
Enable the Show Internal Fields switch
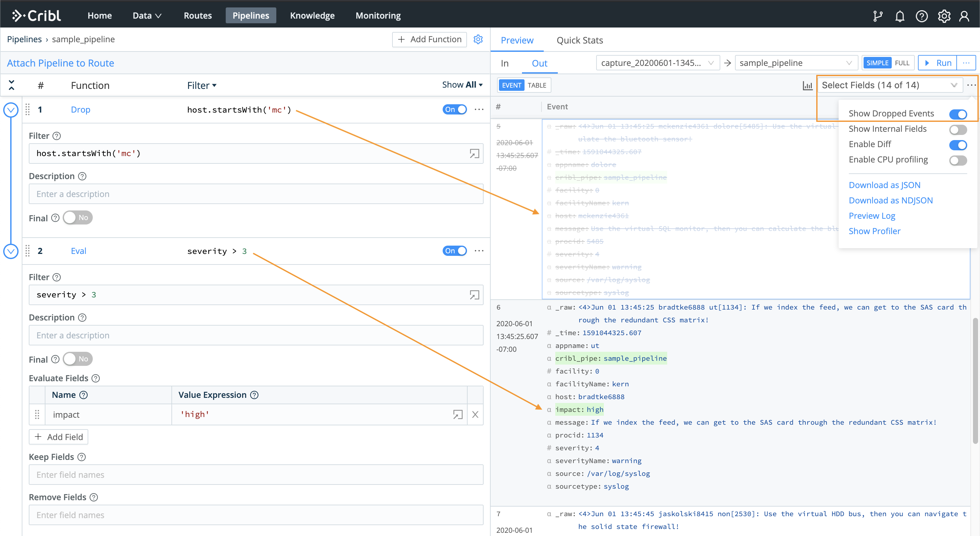tap(958, 130)
